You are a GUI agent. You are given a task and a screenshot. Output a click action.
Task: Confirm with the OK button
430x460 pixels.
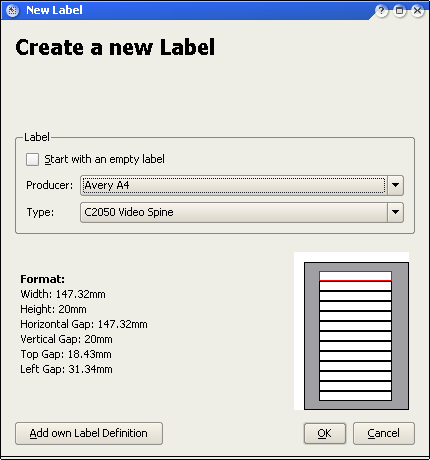click(x=325, y=433)
